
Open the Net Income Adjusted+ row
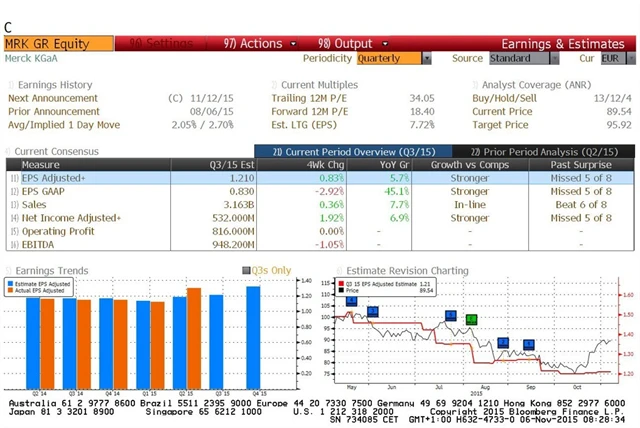(x=70, y=217)
